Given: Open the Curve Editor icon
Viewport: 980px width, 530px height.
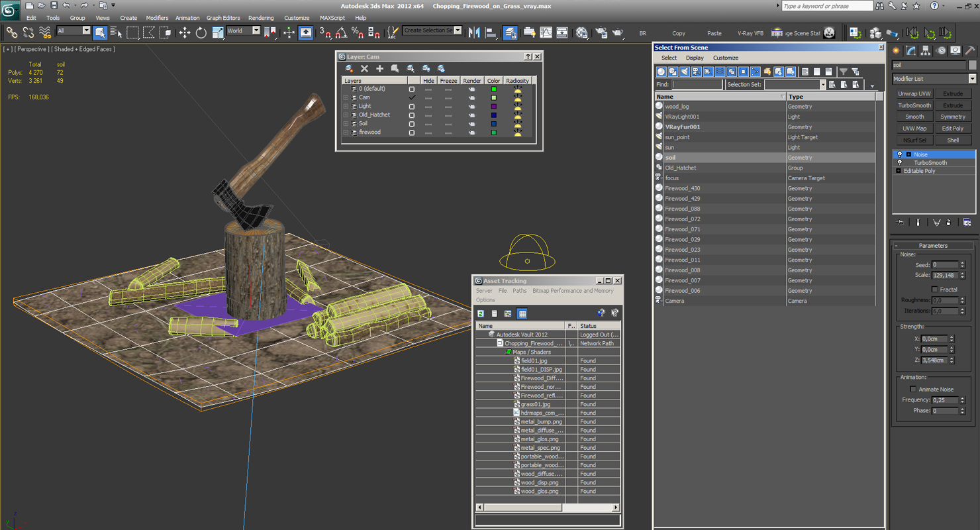Looking at the screenshot, I should pyautogui.click(x=546, y=32).
